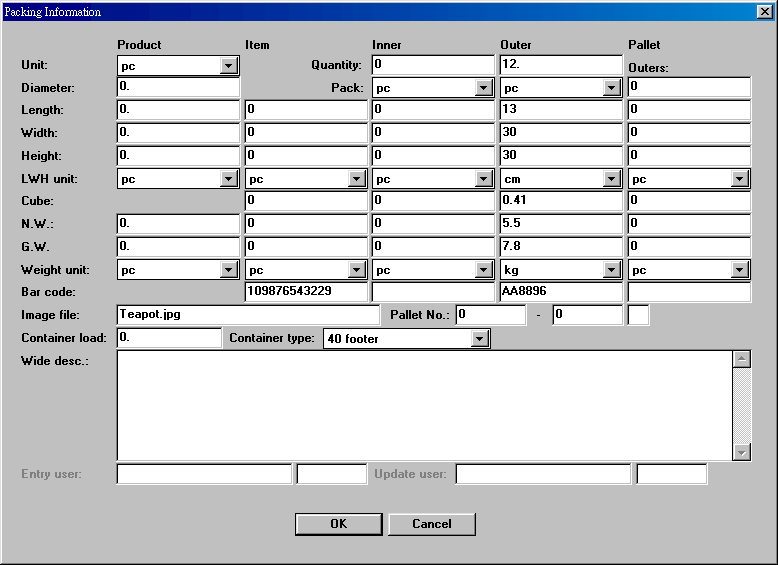Expand the Container type dropdown

point(480,340)
